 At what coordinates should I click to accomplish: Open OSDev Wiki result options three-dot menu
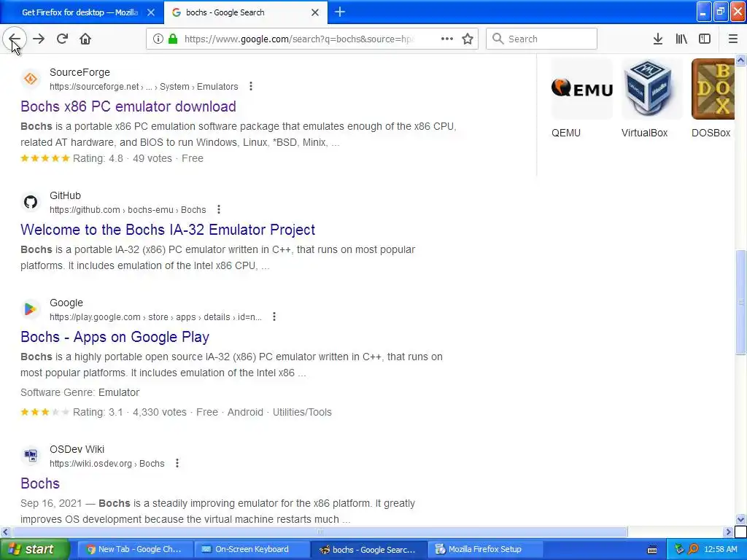pos(177,463)
